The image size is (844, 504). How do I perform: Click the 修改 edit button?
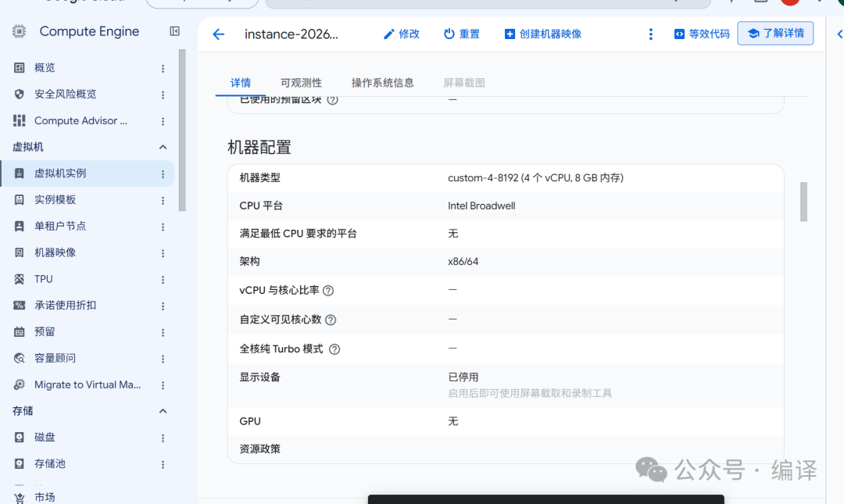click(402, 34)
